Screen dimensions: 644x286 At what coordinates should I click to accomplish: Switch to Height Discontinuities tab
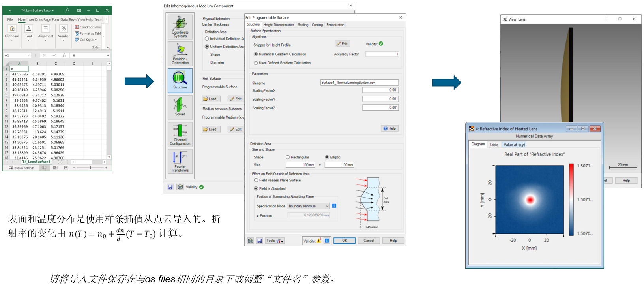(279, 25)
